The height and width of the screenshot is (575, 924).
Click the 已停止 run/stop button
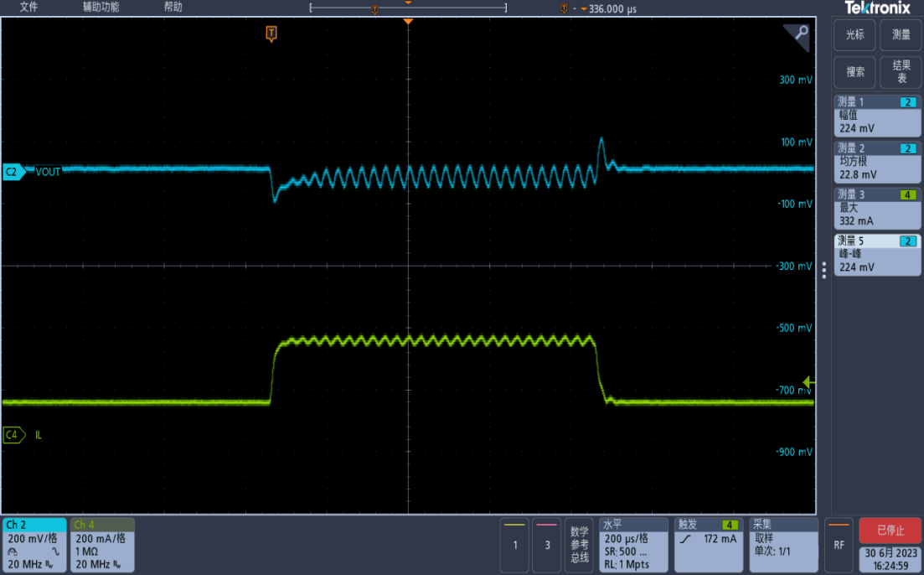point(890,531)
